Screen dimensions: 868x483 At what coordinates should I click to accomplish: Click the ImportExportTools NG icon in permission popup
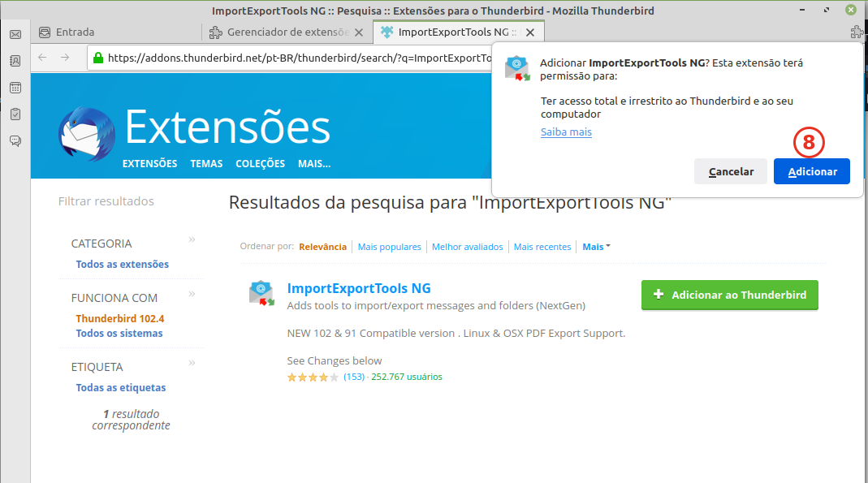(517, 69)
